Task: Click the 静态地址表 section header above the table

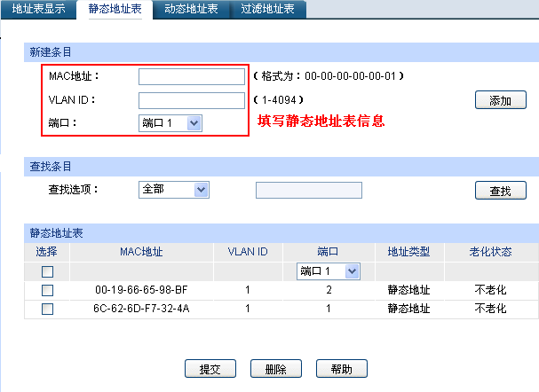Action: coord(281,233)
